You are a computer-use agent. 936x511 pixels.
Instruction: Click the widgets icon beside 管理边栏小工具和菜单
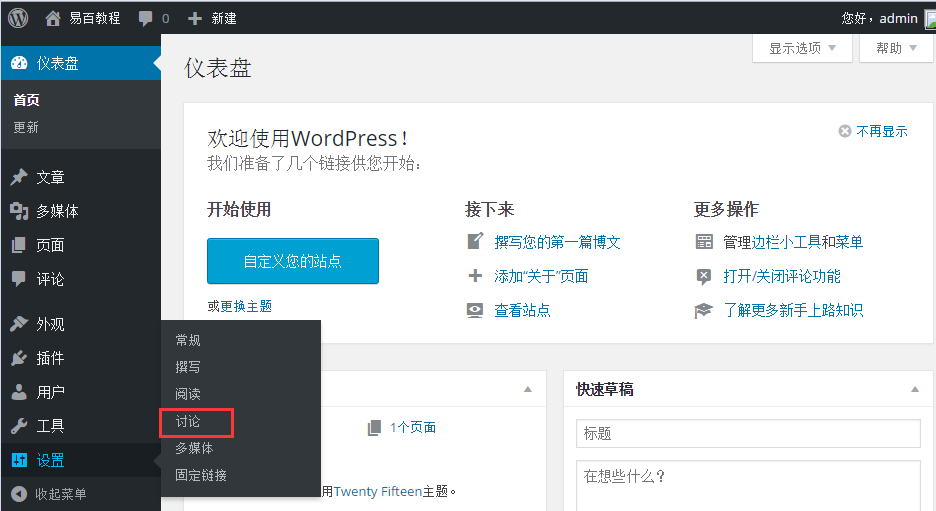[x=704, y=241]
